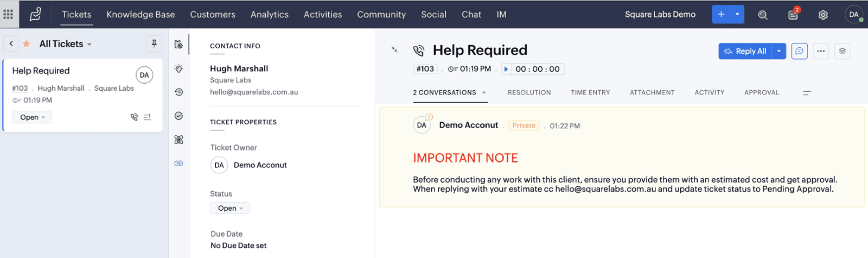Image resolution: width=868 pixels, height=258 pixels.
Task: Open the more actions ellipsis button
Action: [x=821, y=51]
